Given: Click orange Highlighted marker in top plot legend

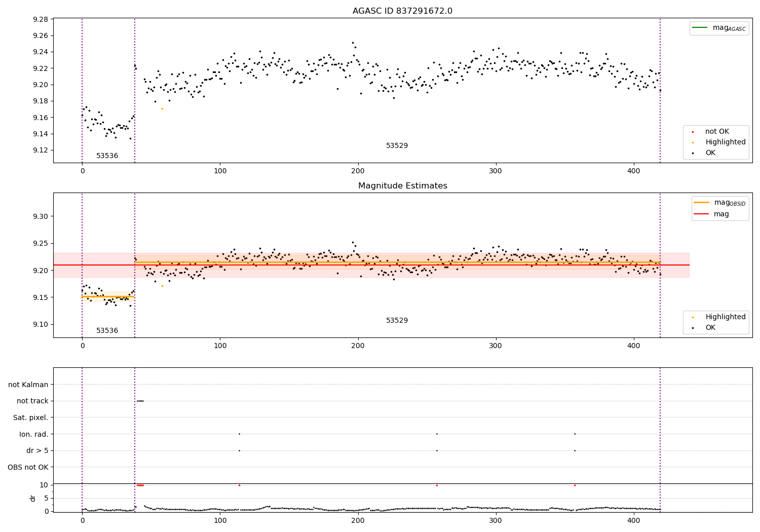Looking at the screenshot, I should tap(693, 142).
